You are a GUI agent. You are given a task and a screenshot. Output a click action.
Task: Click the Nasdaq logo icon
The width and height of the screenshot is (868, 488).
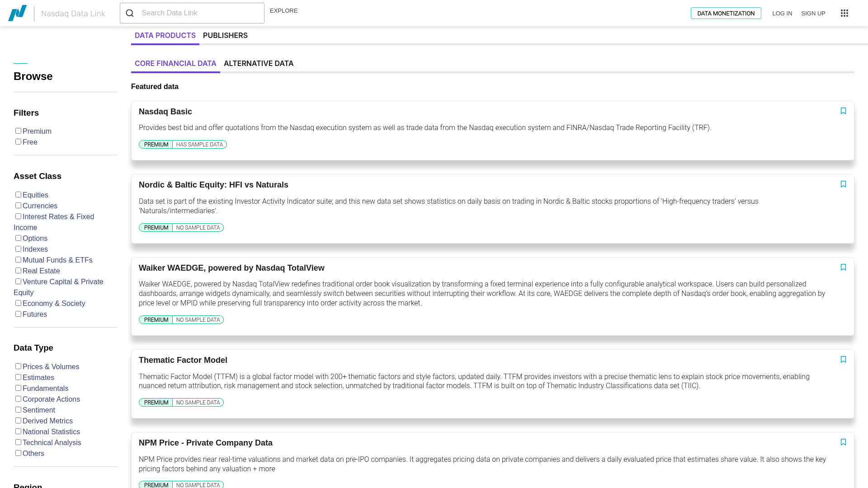point(17,13)
